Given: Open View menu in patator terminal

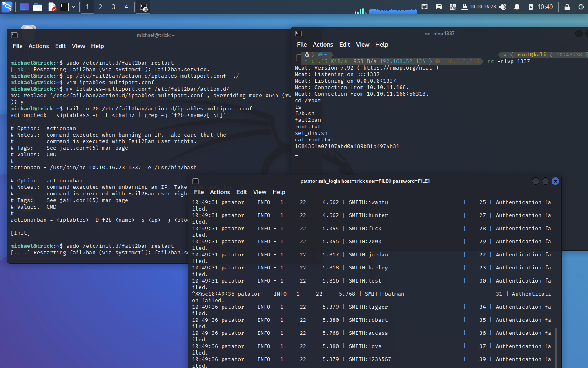Looking at the screenshot, I should click(x=260, y=192).
